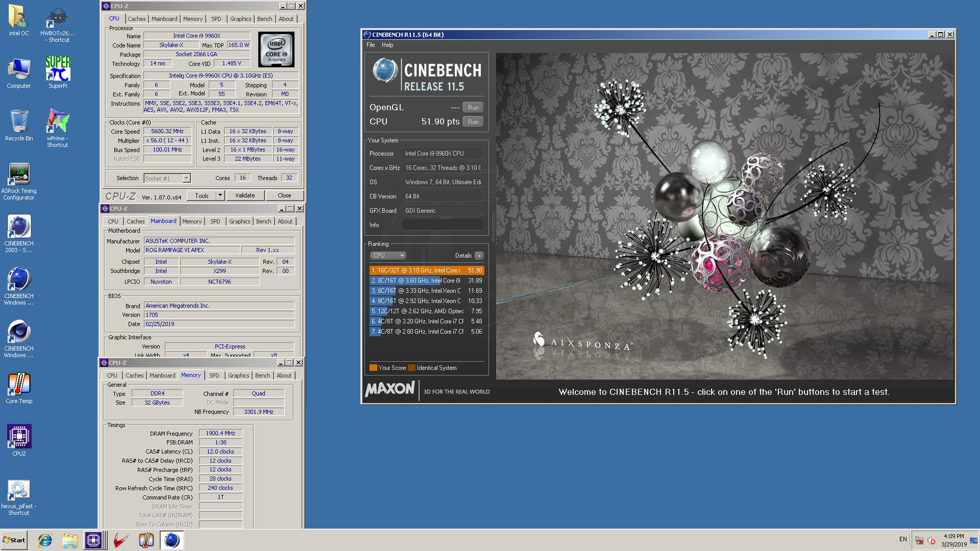The height and width of the screenshot is (551, 980).
Task: Open the Help menu in CINEBENCH
Action: click(387, 45)
